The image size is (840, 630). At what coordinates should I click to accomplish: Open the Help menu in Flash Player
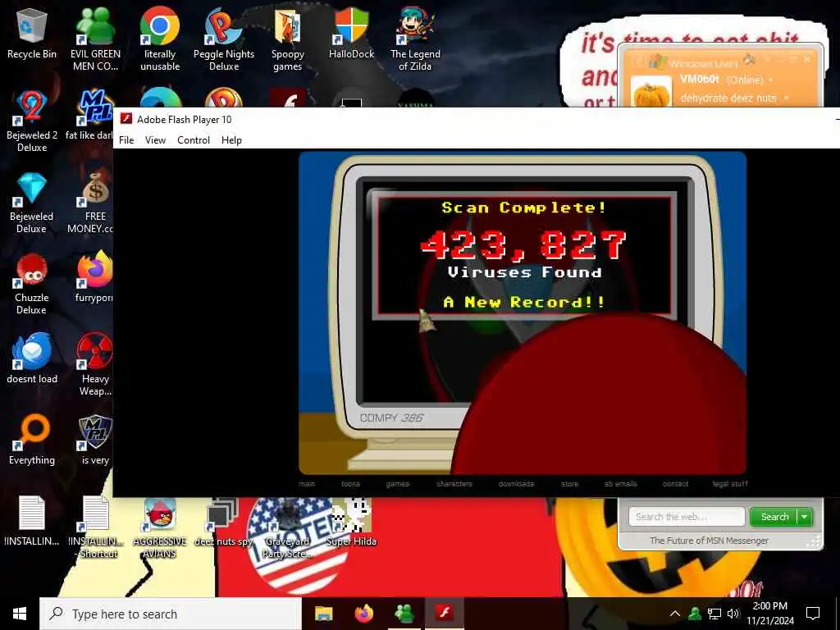231,139
